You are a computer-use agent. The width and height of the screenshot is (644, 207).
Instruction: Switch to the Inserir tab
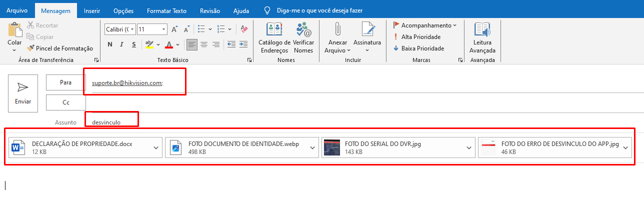(x=92, y=10)
